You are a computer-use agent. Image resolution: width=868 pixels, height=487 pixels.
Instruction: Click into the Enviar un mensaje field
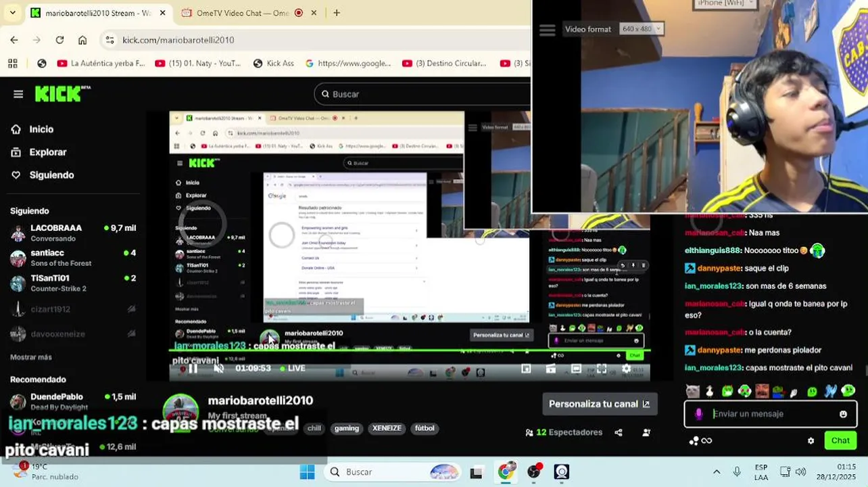(x=771, y=414)
